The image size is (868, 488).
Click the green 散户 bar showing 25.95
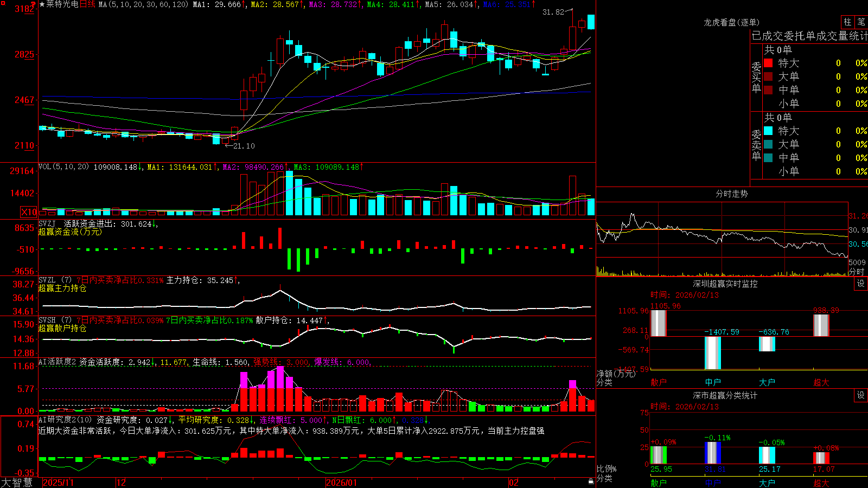point(659,455)
